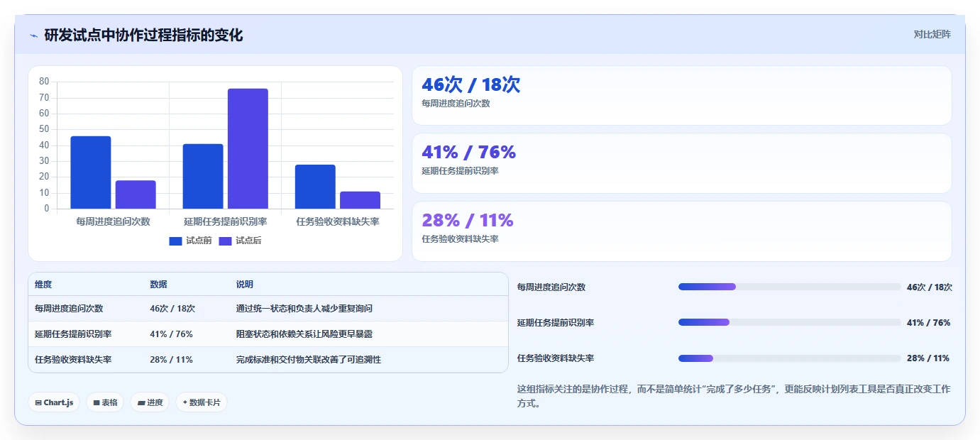Click the 任务验收资料缺失率 progress row label
Viewport: 980px width, 440px height.
coord(556,358)
